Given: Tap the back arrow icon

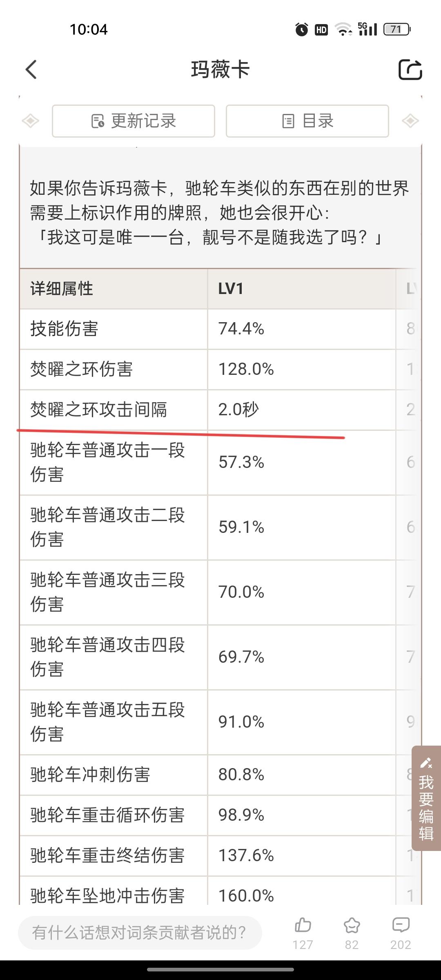Looking at the screenshot, I should point(31,69).
